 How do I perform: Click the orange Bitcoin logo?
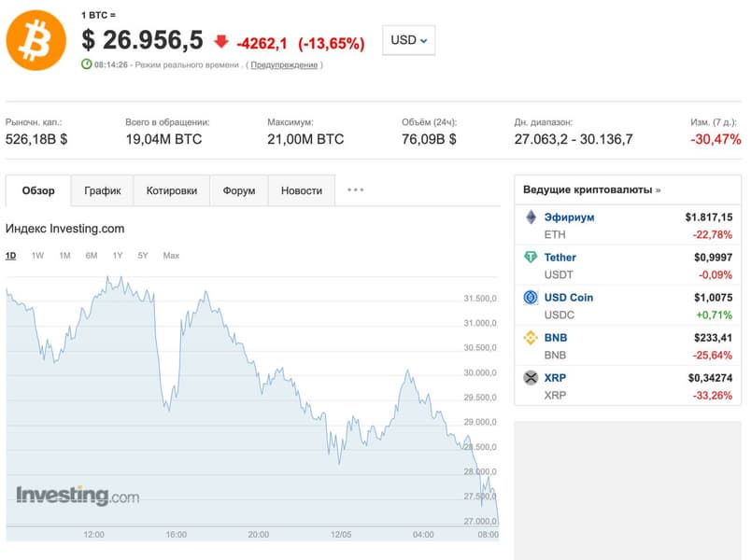(35, 41)
